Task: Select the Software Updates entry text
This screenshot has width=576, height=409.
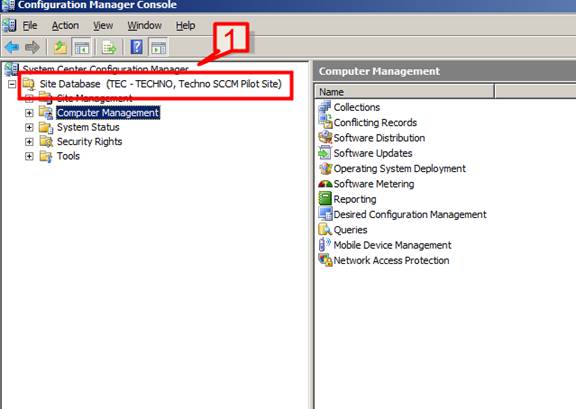Action: pos(373,153)
